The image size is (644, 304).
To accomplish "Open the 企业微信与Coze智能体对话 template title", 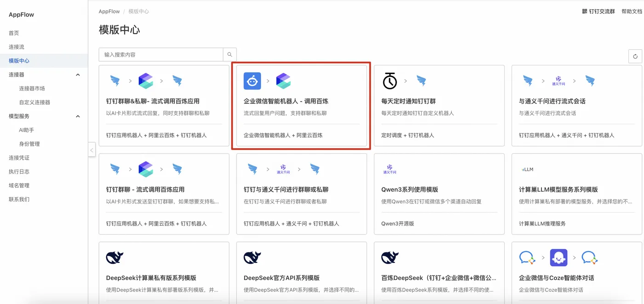I will click(x=557, y=278).
